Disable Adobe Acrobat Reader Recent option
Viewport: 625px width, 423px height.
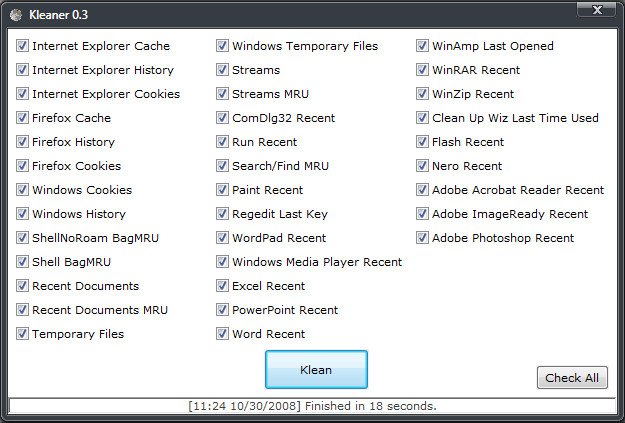tap(423, 189)
